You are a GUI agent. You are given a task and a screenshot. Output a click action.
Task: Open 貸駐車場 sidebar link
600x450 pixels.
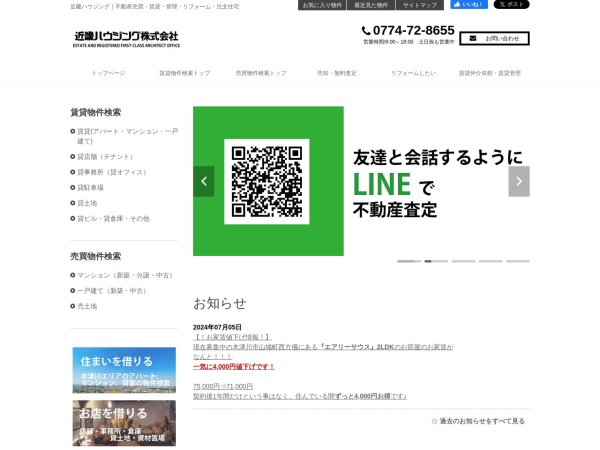pos(90,188)
